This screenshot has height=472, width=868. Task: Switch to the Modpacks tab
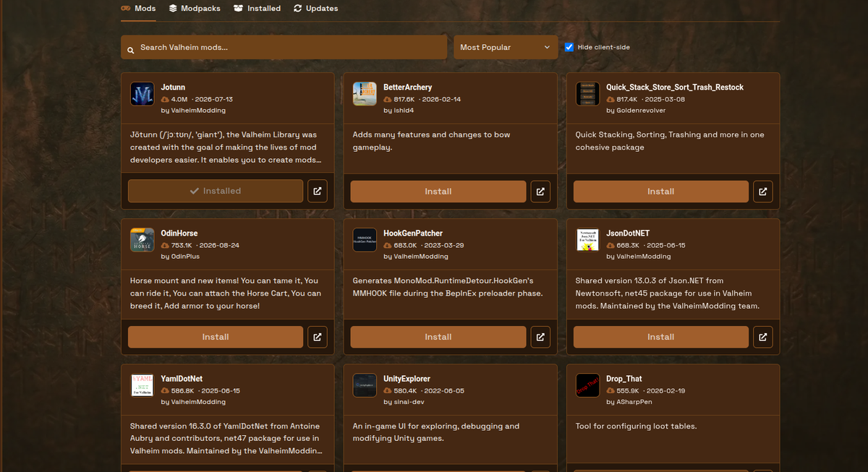tap(195, 9)
